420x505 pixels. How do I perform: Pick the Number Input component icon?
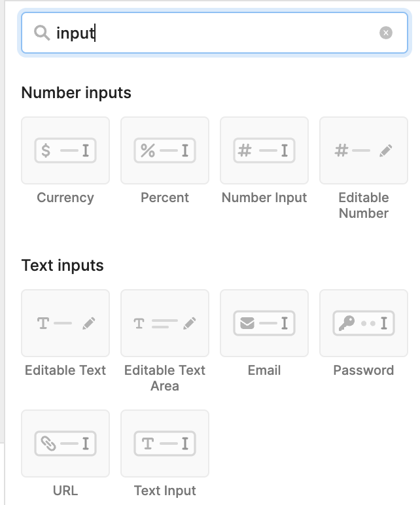coord(264,150)
